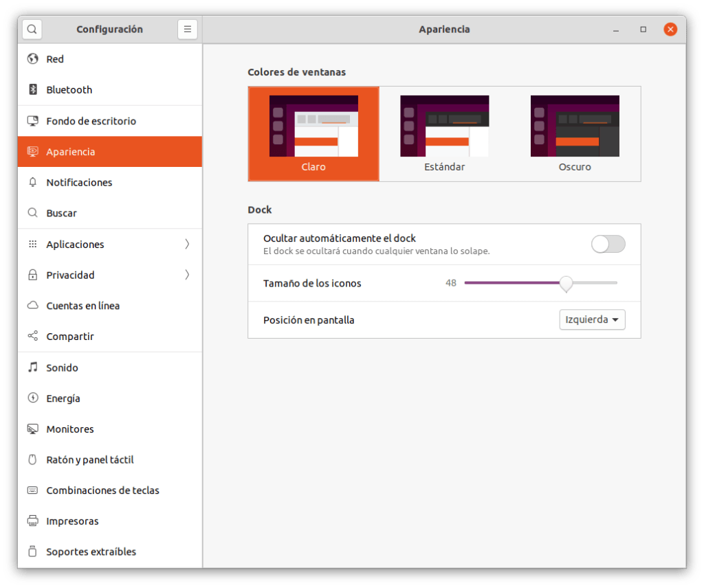Screen dimensions: 704x588
Task: Click the search magnifier icon in header
Action: pyautogui.click(x=32, y=30)
